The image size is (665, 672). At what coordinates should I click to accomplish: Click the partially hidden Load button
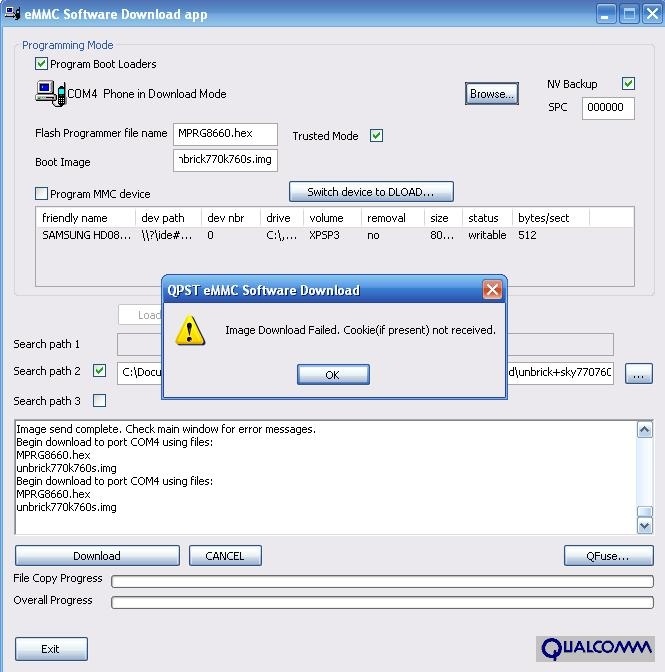pyautogui.click(x=141, y=315)
